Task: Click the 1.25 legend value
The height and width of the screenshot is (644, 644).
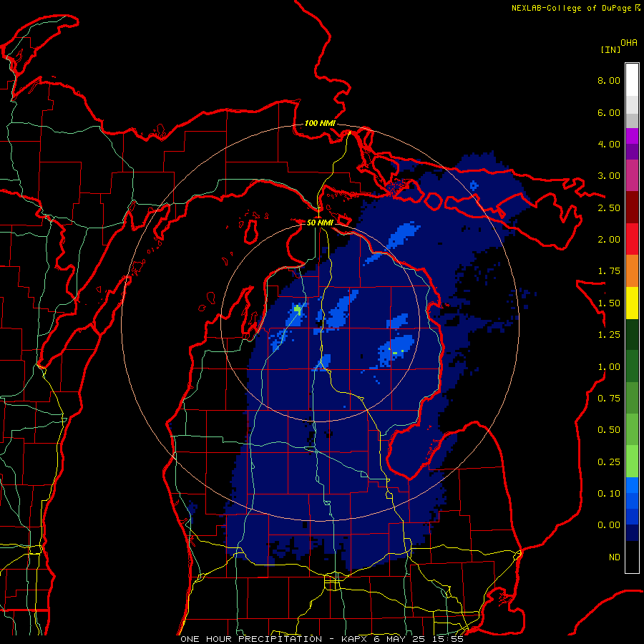Action: (609, 335)
